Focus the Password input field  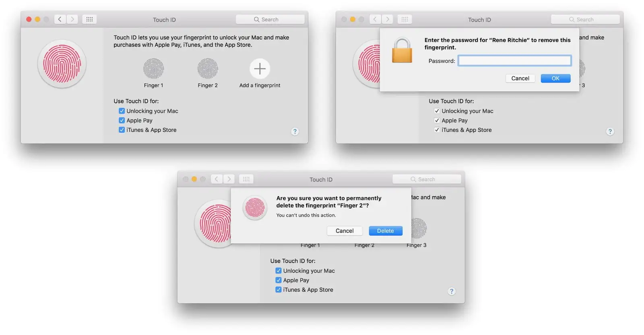(515, 61)
